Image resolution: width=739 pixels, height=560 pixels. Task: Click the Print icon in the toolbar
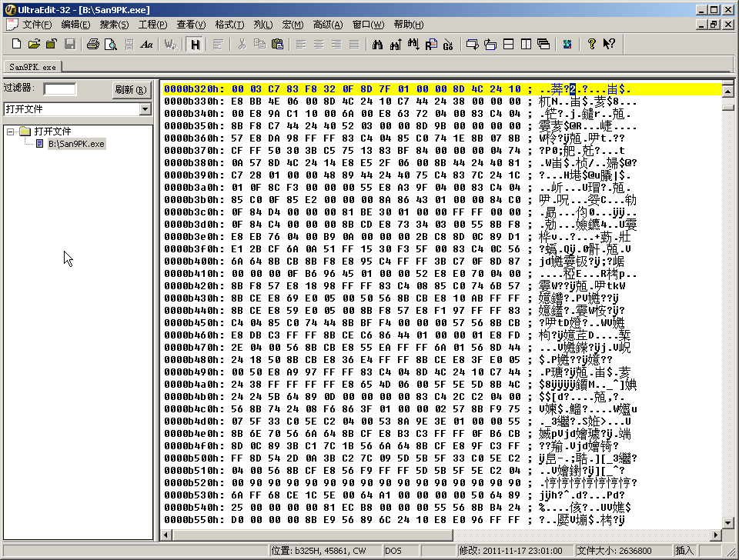point(93,44)
